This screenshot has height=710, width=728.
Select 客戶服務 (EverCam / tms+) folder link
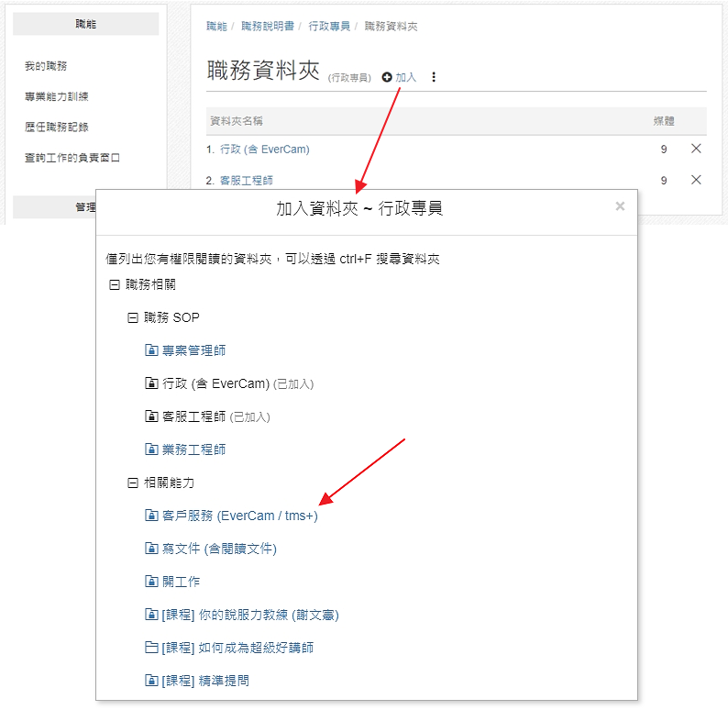point(240,516)
